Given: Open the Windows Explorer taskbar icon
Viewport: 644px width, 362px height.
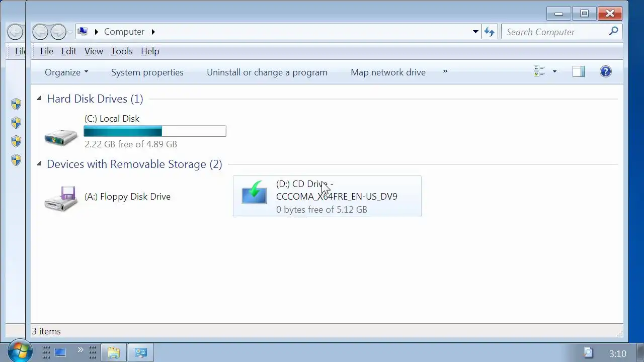Looking at the screenshot, I should tap(114, 352).
